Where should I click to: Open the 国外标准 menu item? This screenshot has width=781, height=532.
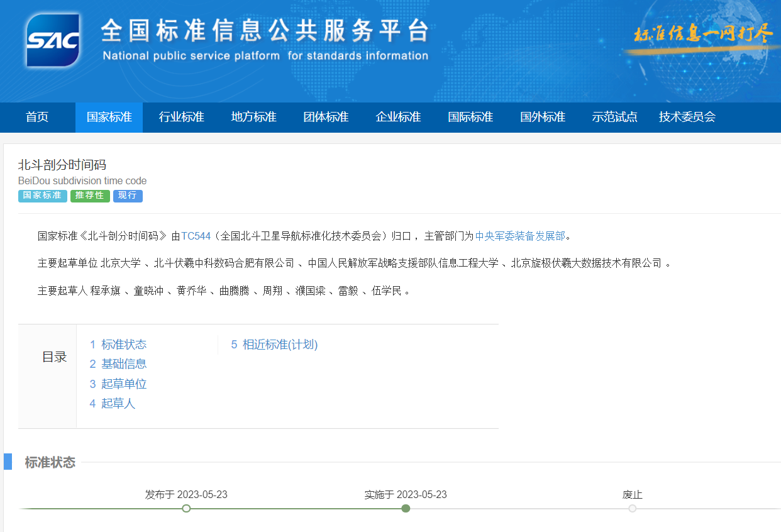543,117
